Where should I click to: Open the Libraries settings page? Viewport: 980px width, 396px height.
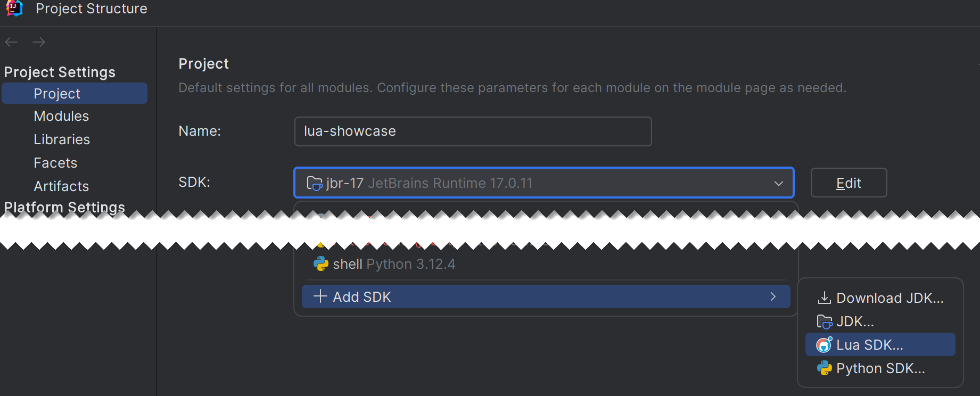[x=62, y=139]
